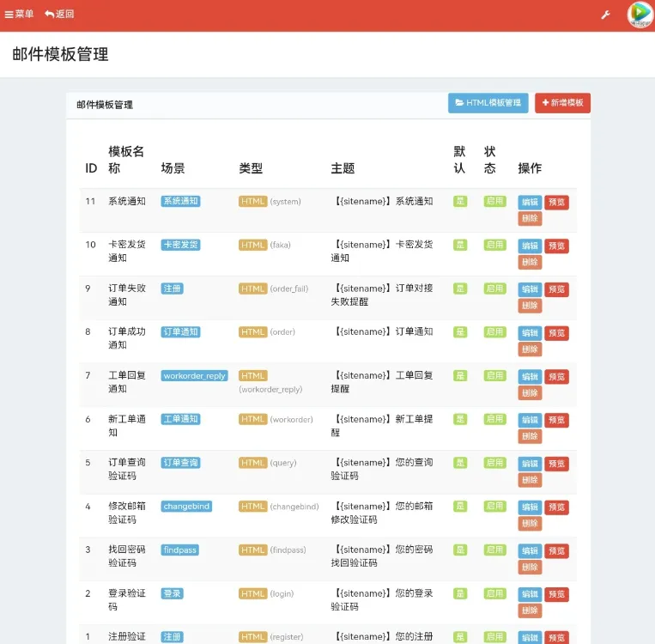Preview 卡密发货通知 template
655x644 pixels.
556,246
